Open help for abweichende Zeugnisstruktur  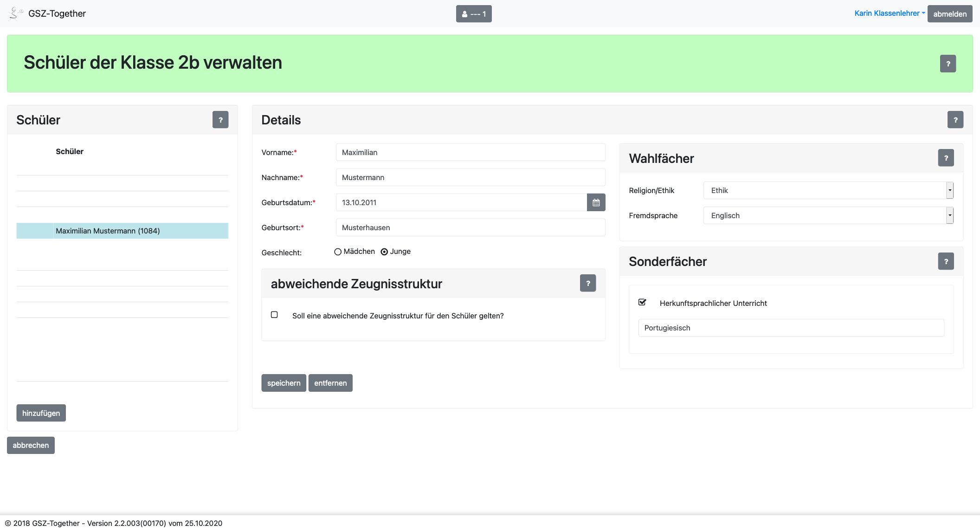(x=587, y=283)
